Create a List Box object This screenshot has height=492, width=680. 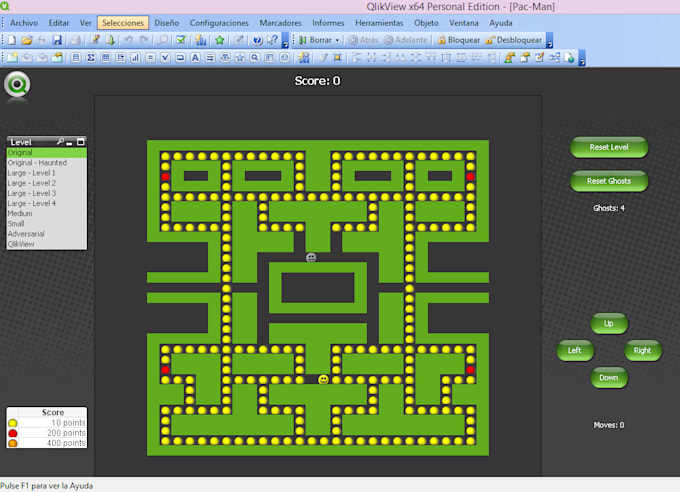[x=76, y=57]
